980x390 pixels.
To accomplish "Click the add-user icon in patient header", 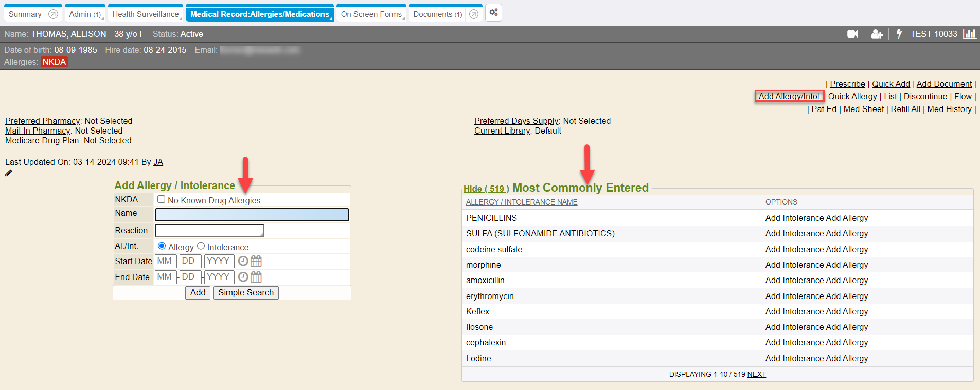I will coord(877,34).
